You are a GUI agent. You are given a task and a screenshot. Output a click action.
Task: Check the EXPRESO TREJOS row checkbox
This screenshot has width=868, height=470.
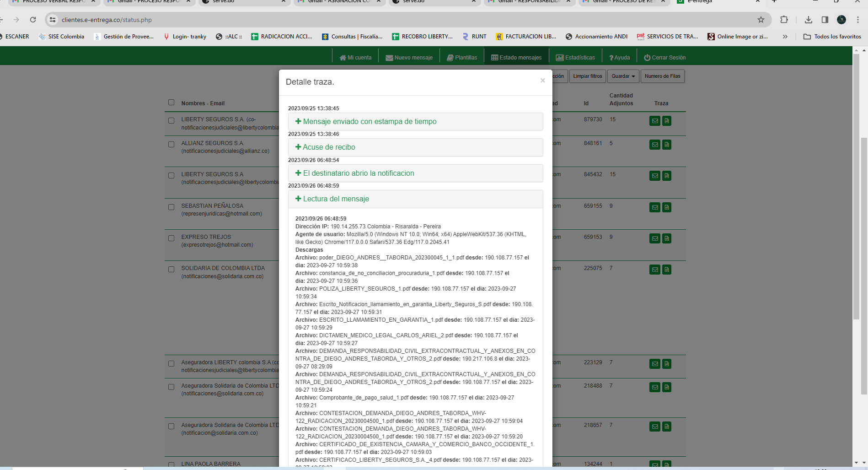pos(171,238)
